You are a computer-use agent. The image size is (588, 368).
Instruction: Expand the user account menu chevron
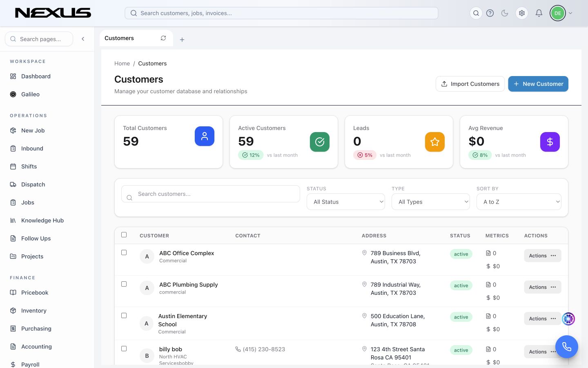tap(571, 13)
